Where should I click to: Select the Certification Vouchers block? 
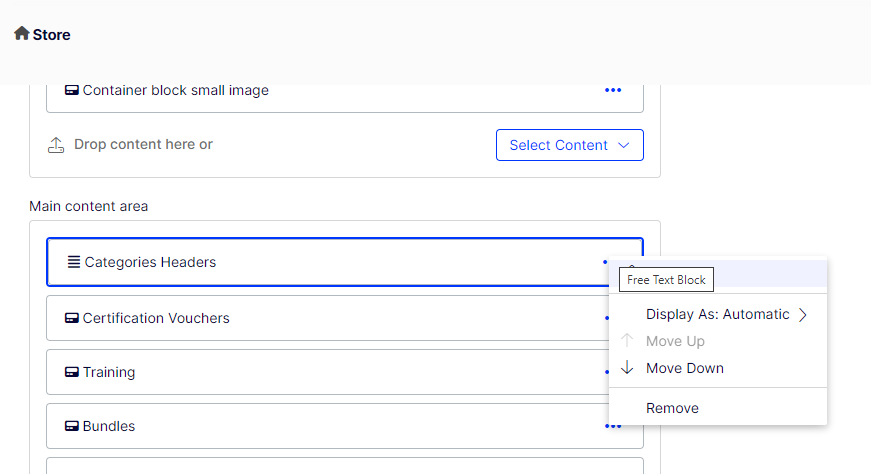(x=156, y=319)
